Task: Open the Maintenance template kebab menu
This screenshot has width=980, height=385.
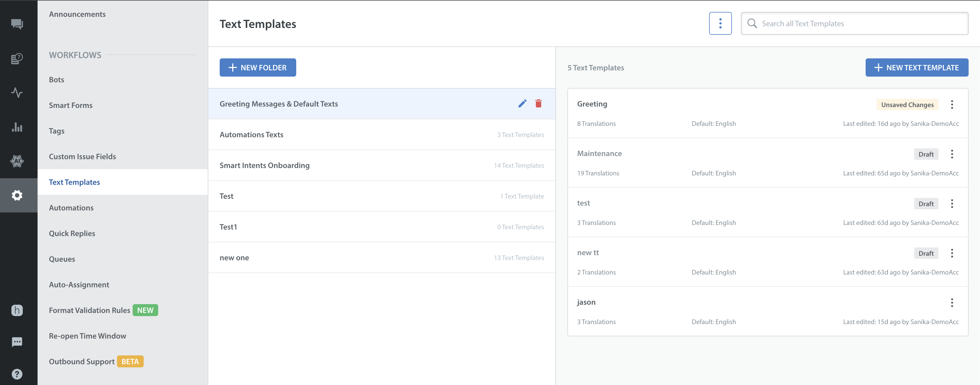Action: [952, 154]
